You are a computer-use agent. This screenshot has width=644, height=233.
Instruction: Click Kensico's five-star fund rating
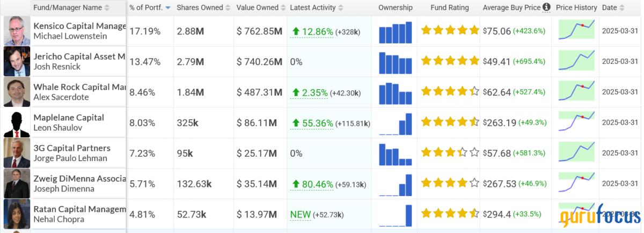(450, 31)
